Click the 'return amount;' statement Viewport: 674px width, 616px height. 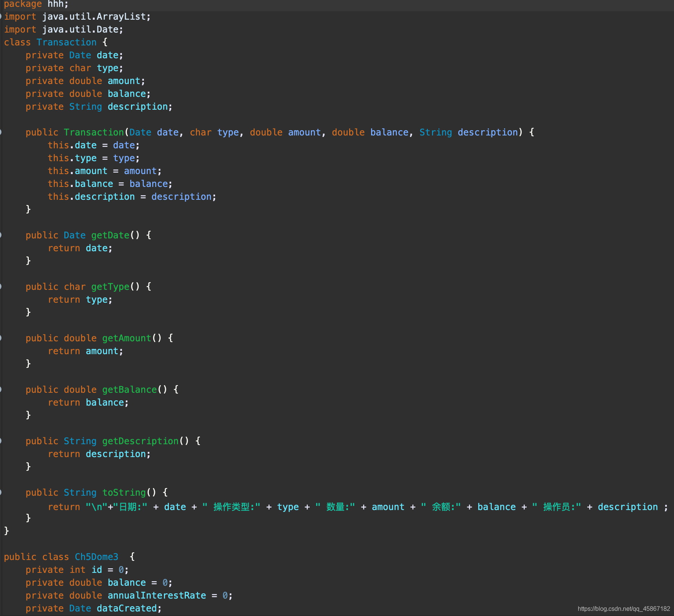(86, 351)
